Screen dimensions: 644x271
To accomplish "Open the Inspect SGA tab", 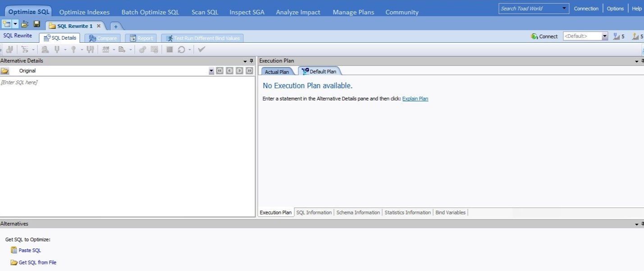I will (247, 12).
